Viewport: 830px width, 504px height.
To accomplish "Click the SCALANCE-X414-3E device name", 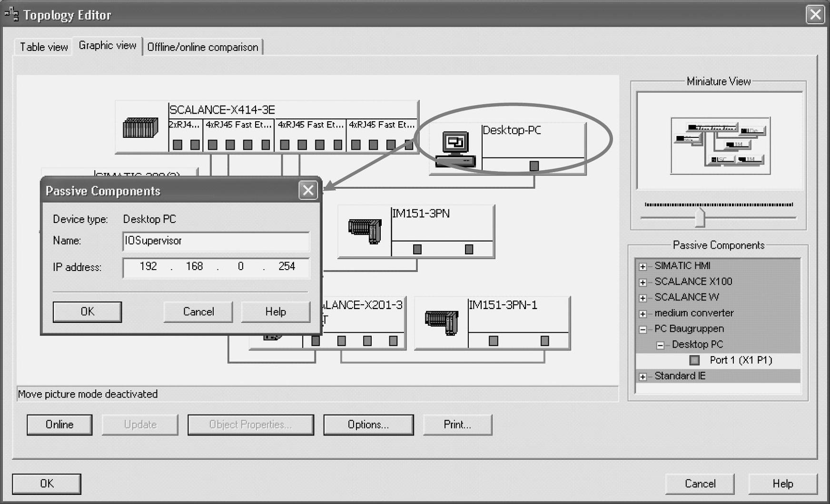I will (x=222, y=110).
